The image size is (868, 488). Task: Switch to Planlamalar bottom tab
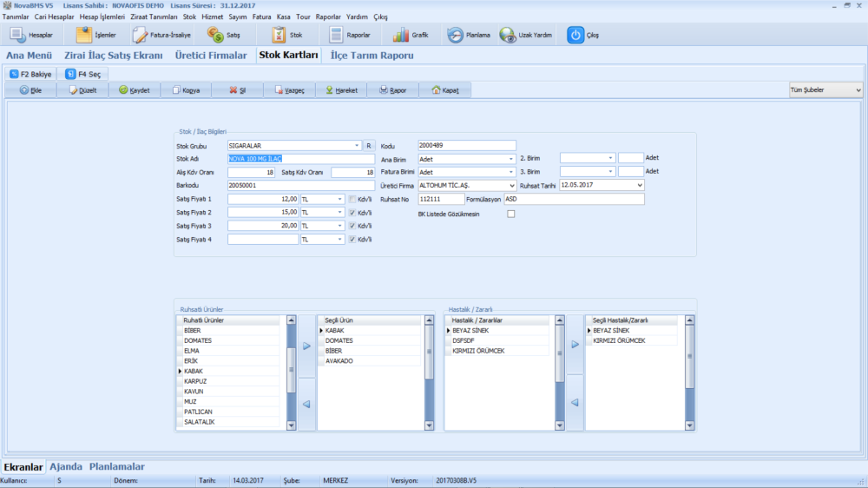point(117,466)
